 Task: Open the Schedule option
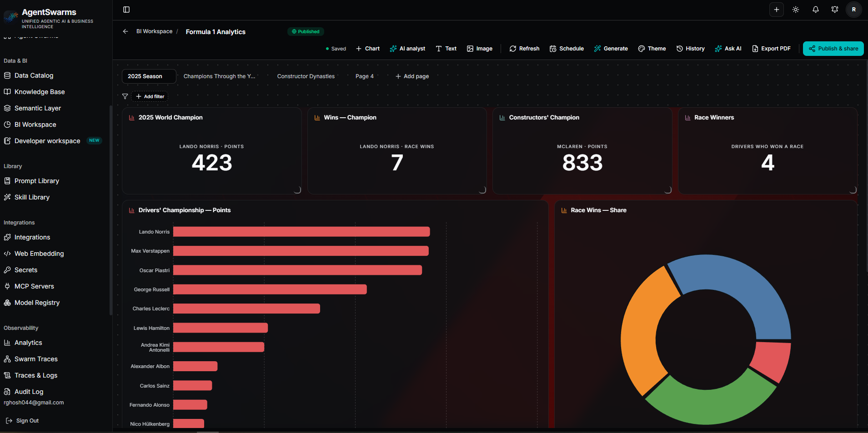point(567,49)
